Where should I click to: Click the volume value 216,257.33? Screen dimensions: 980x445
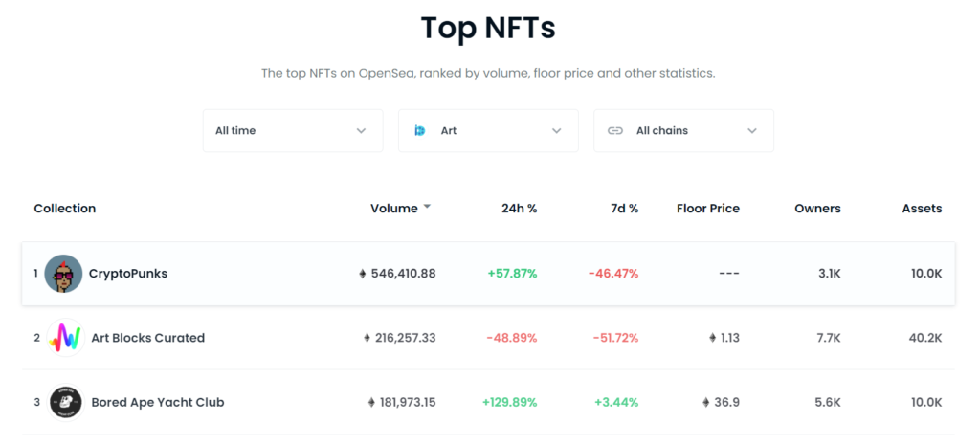(406, 338)
